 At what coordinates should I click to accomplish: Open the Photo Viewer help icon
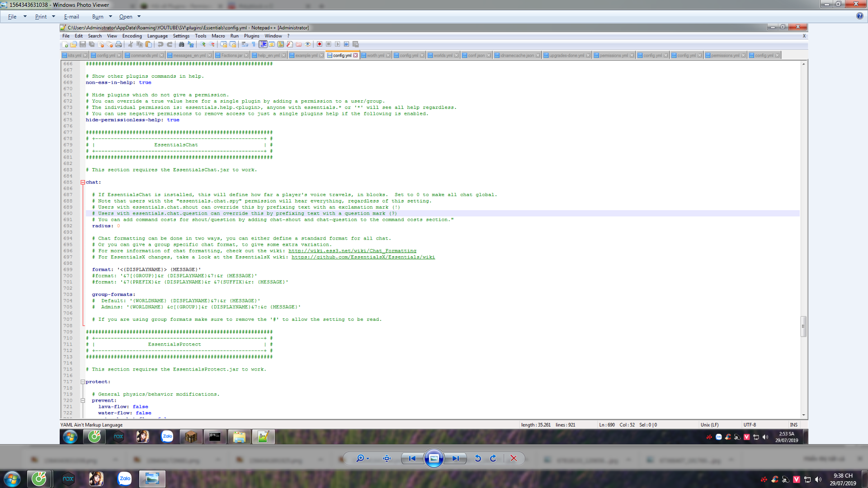coord(859,16)
